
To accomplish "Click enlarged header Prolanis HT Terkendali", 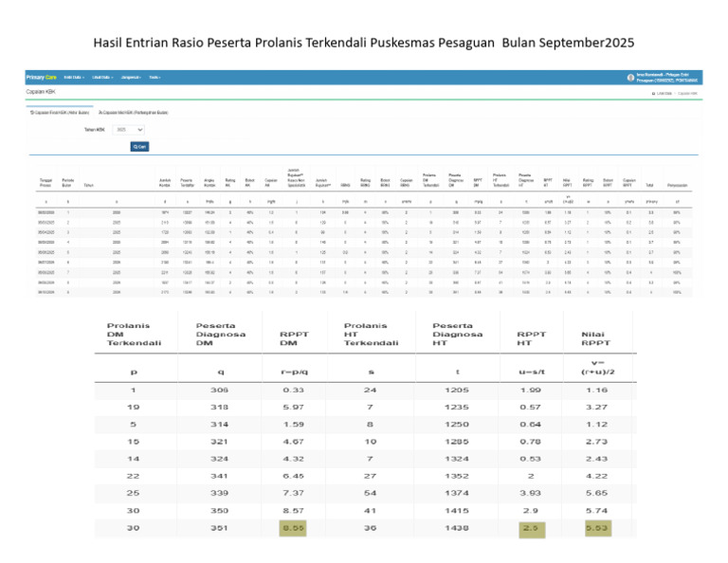I will tap(371, 335).
